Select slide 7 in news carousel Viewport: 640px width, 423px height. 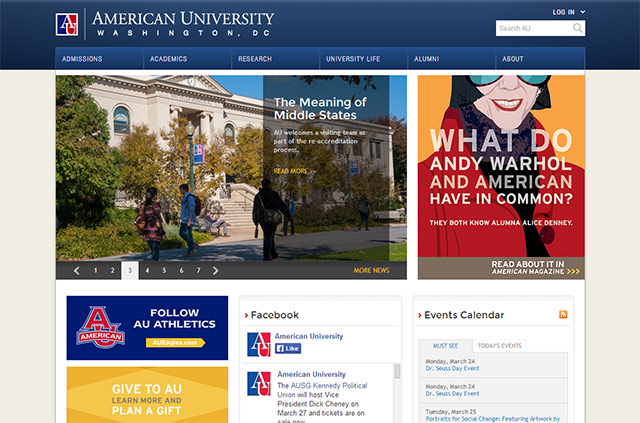(x=198, y=270)
